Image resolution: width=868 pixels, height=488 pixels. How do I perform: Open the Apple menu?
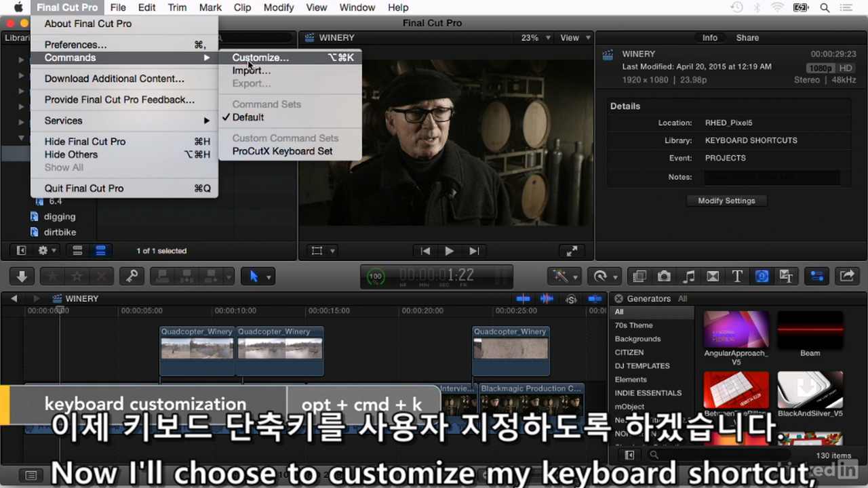pyautogui.click(x=18, y=7)
